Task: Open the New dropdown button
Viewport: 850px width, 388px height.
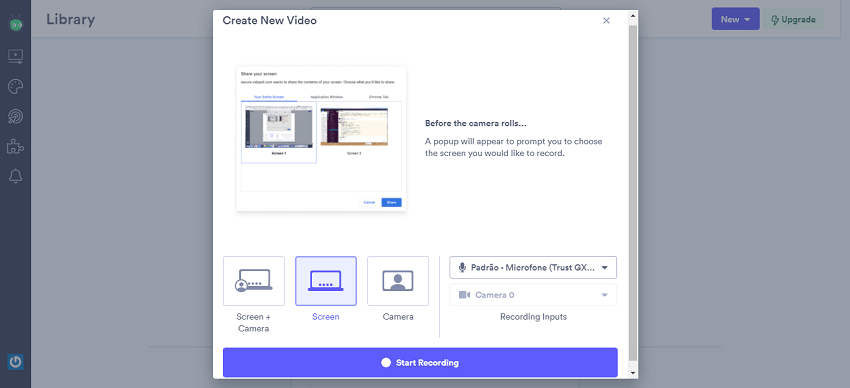Action: coord(736,19)
